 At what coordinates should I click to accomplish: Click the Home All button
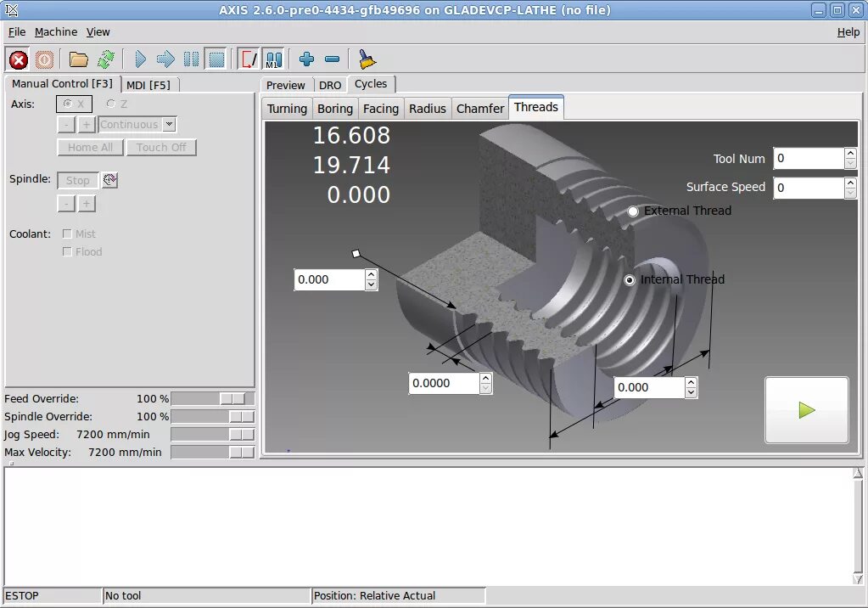(90, 148)
